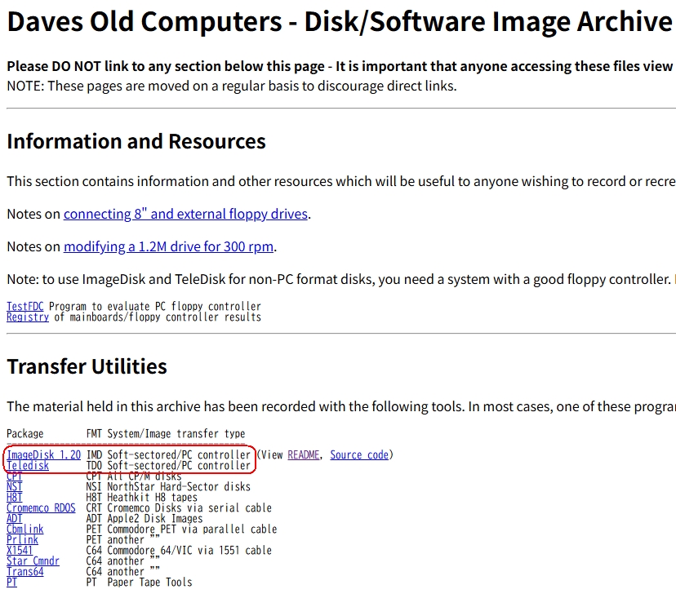Open the Prlink package link
Screen dimensions: 676x616
tap(22, 540)
